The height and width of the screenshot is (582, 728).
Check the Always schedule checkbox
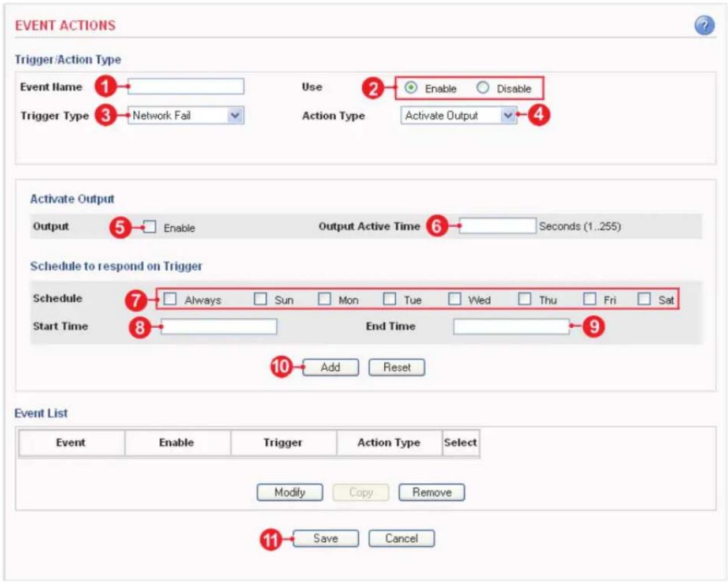pyautogui.click(x=170, y=299)
